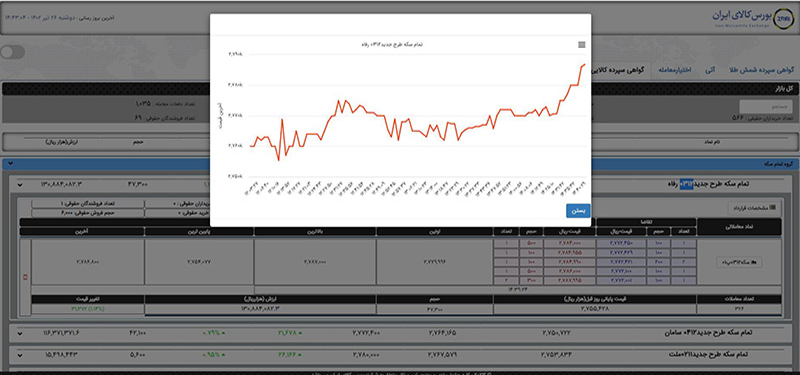800x375 pixels.
Task: Close the chart popup with the blue بستن button
Action: pos(578,211)
